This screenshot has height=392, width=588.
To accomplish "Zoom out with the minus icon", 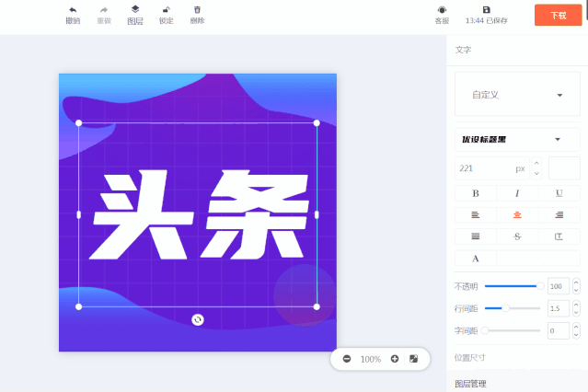I will pyautogui.click(x=347, y=359).
